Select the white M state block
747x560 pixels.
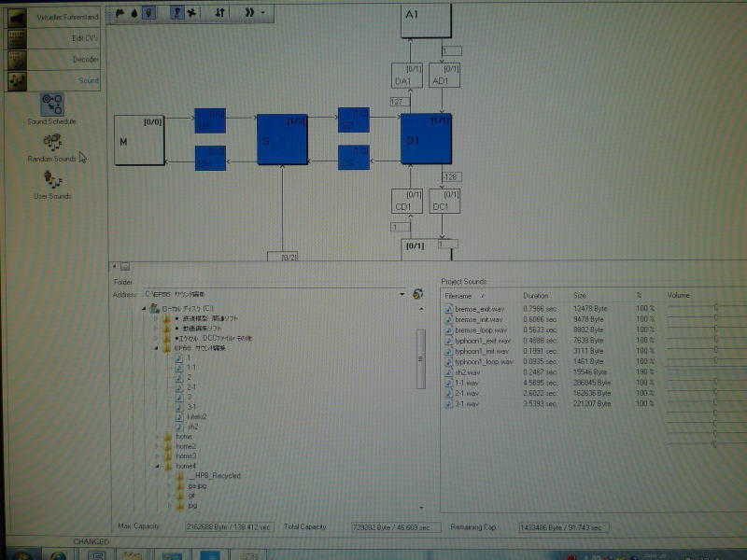139,140
